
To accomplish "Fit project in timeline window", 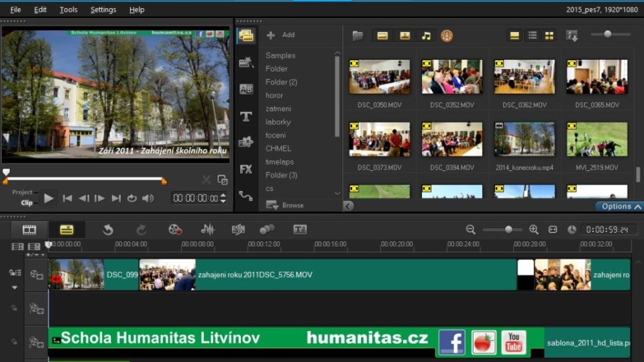I will click(x=553, y=230).
